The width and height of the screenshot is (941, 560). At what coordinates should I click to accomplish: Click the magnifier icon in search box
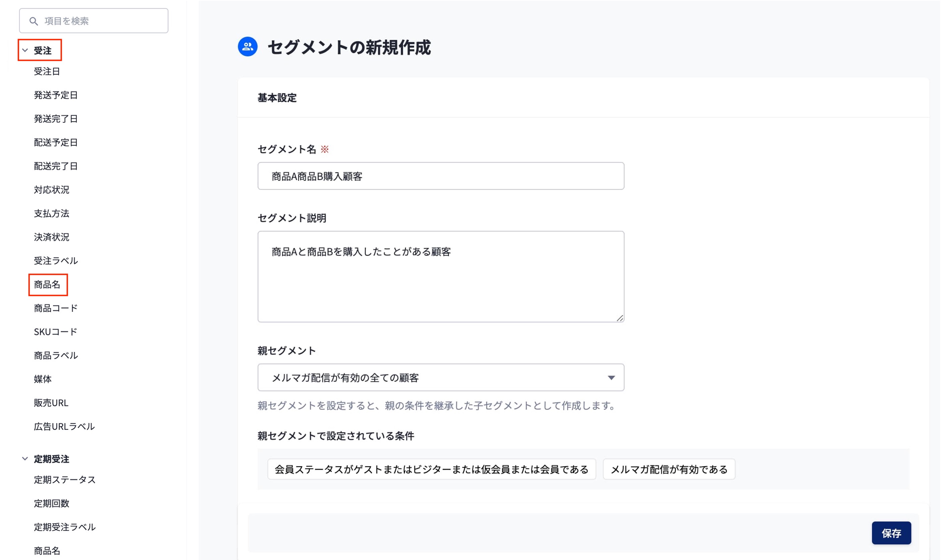click(33, 21)
